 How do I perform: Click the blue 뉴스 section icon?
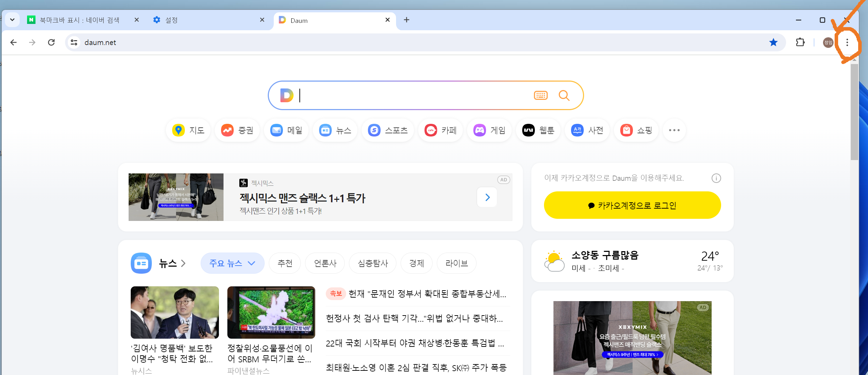pyautogui.click(x=141, y=263)
